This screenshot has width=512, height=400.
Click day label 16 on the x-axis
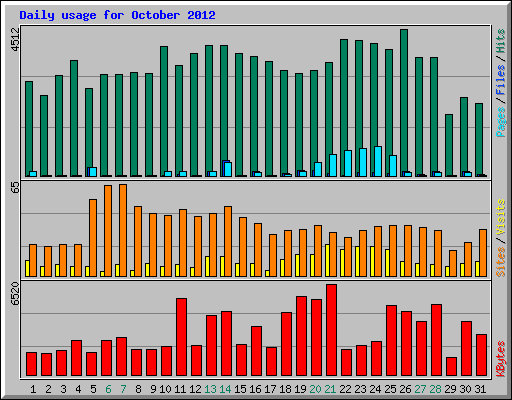pyautogui.click(x=255, y=389)
